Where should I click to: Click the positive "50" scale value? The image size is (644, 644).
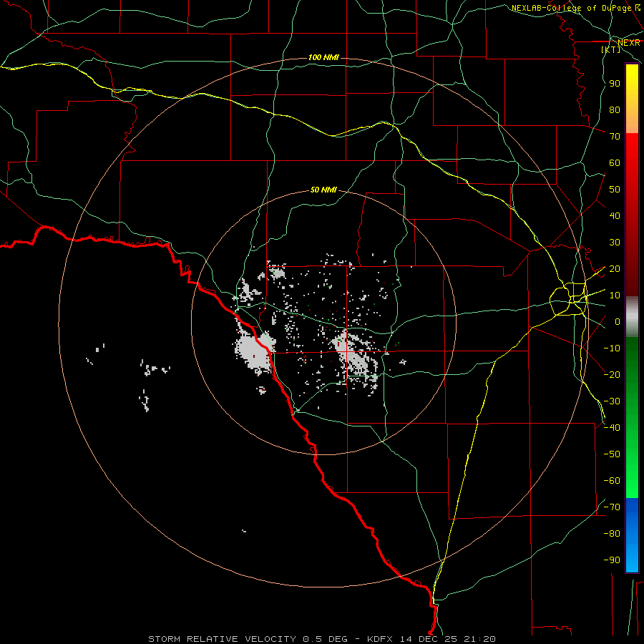pos(615,190)
